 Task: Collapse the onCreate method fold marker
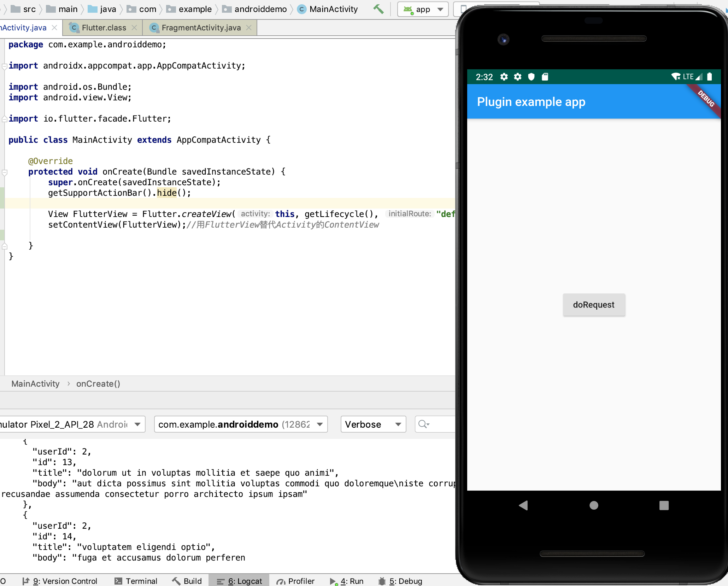pyautogui.click(x=5, y=172)
